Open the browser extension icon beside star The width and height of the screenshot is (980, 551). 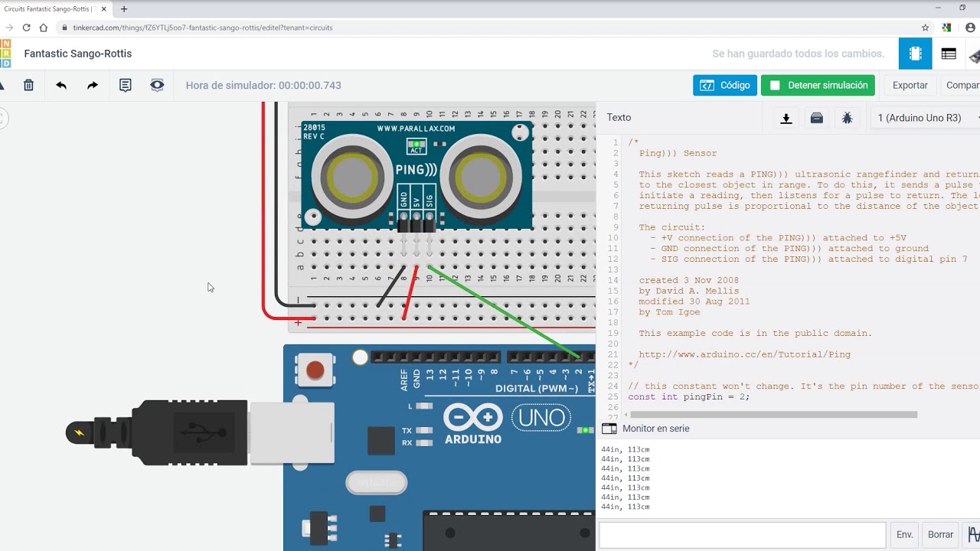coord(946,28)
